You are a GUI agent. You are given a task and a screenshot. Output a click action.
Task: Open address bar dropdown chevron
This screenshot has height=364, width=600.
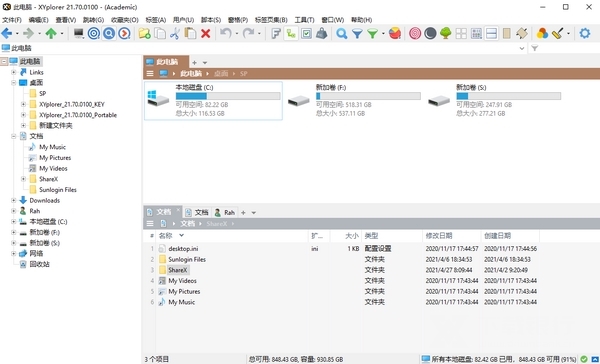click(522, 48)
